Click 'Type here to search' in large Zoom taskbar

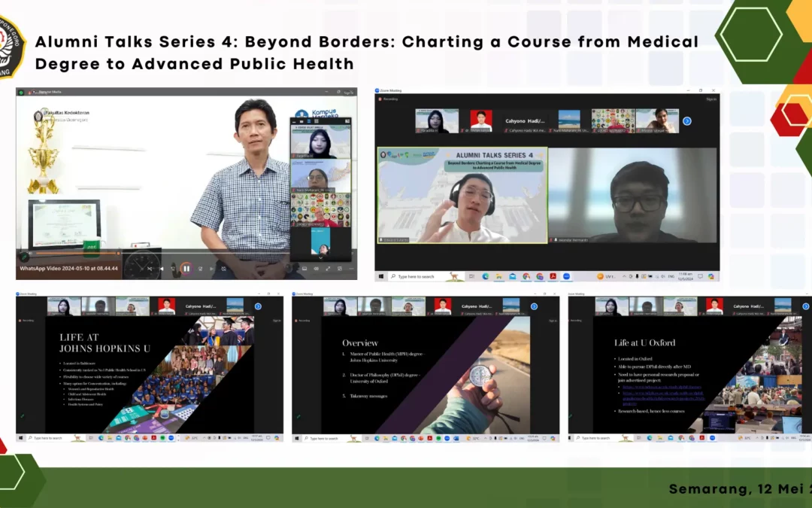tap(426, 276)
